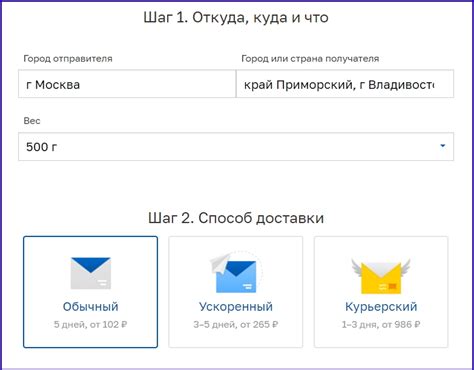Expand the weight dropdown arrow
The height and width of the screenshot is (370, 474).
click(x=443, y=146)
